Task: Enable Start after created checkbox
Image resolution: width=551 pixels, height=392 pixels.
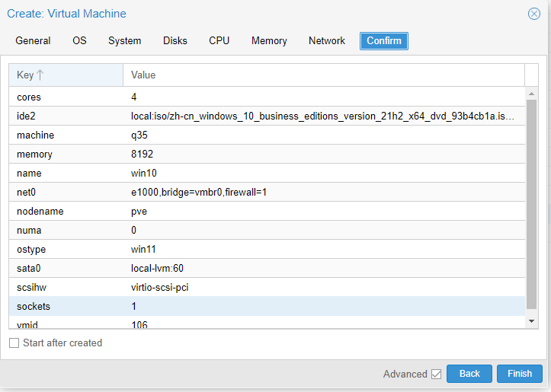Action: pos(14,343)
